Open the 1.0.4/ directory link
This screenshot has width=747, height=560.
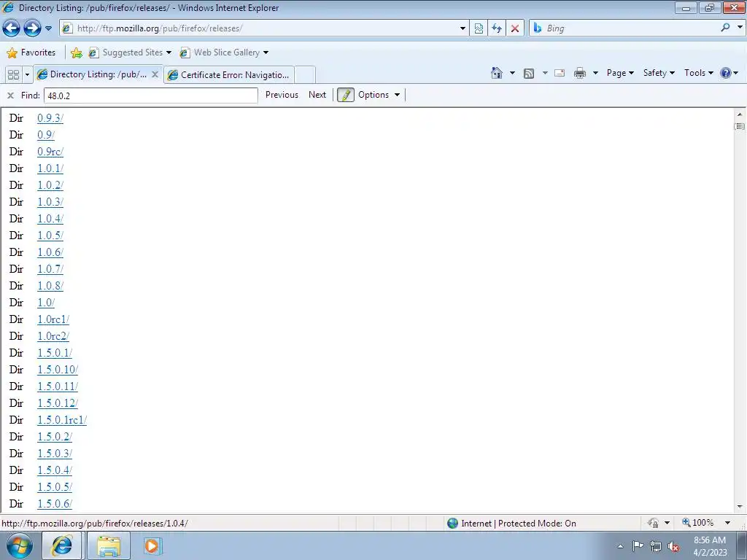pyautogui.click(x=50, y=219)
